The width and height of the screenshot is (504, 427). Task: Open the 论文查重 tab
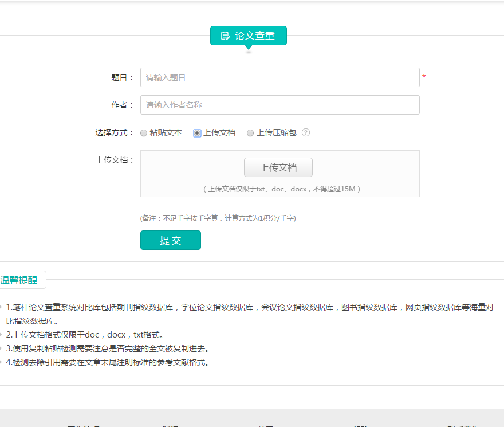249,36
